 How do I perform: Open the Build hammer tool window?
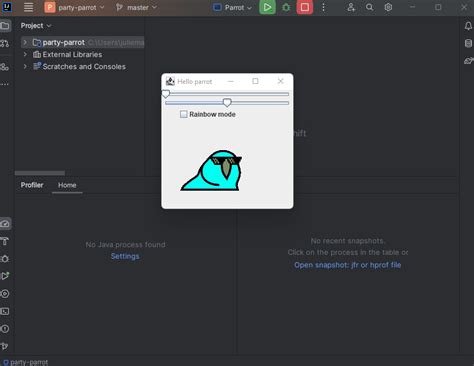(5, 241)
